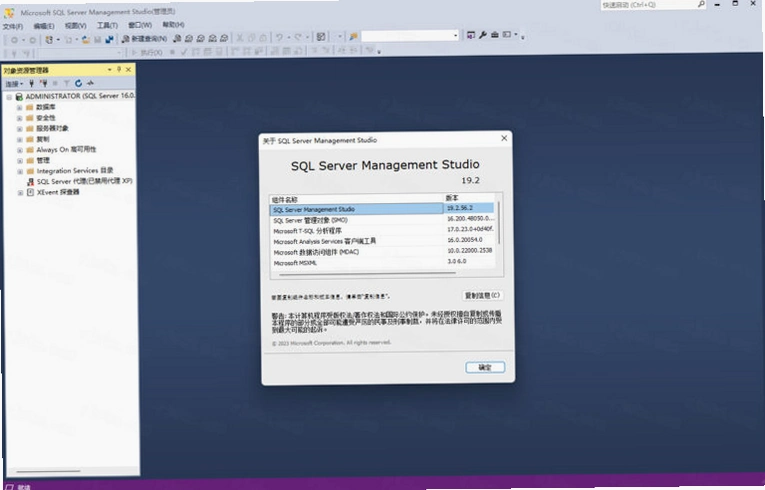Screen dimensions: 765x490
Task: Open the 视图(V) View menu
Action: pos(76,25)
